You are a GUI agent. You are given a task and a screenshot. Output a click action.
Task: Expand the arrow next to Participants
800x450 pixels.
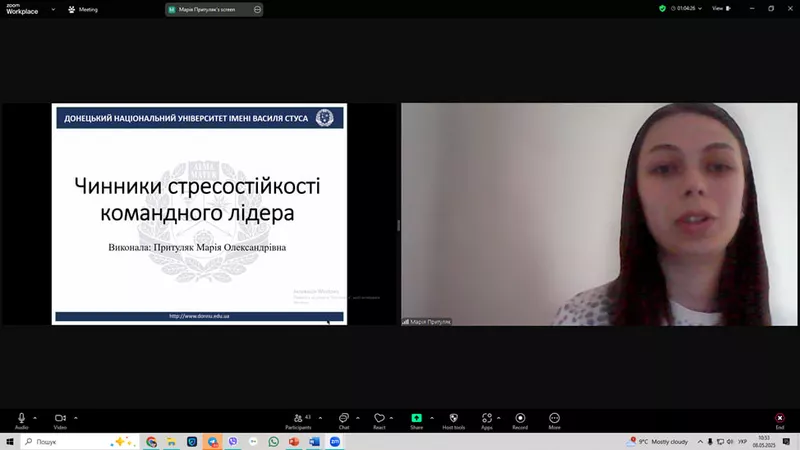pyautogui.click(x=320, y=418)
